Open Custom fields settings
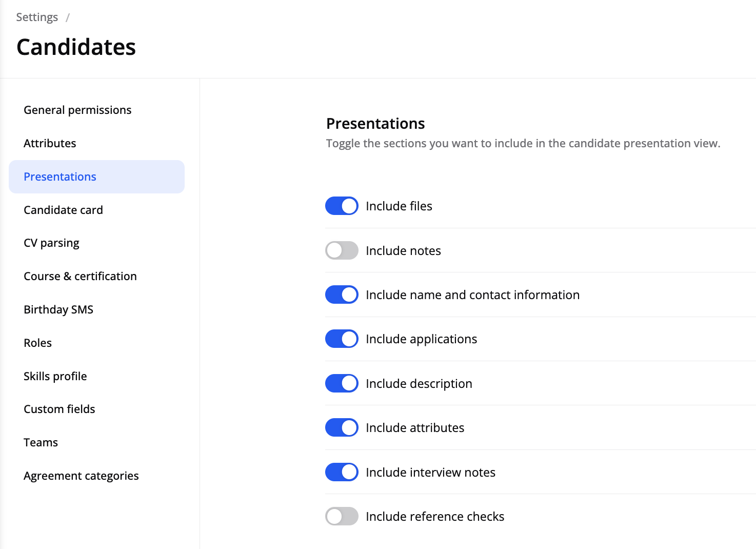The width and height of the screenshot is (756, 549). click(x=59, y=409)
